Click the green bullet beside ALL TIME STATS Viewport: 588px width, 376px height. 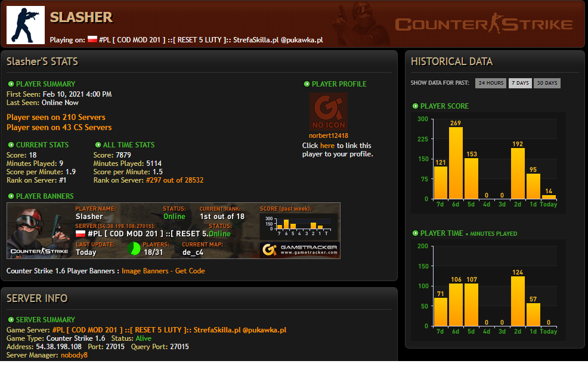coord(98,145)
